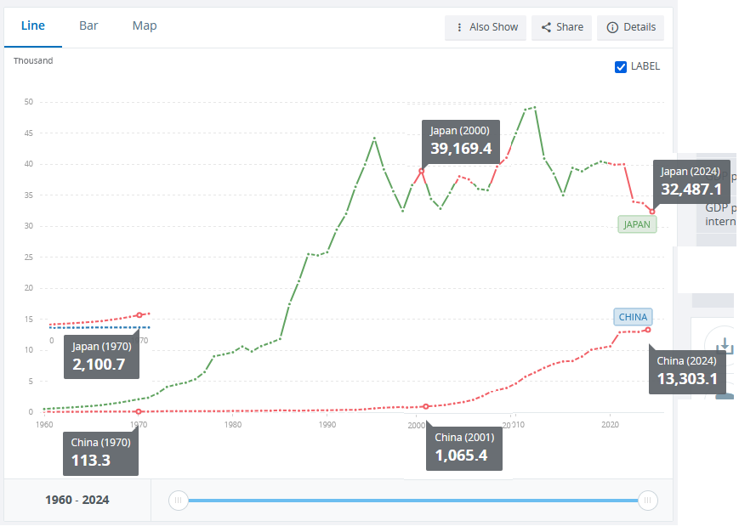Click the Share button

click(x=562, y=27)
